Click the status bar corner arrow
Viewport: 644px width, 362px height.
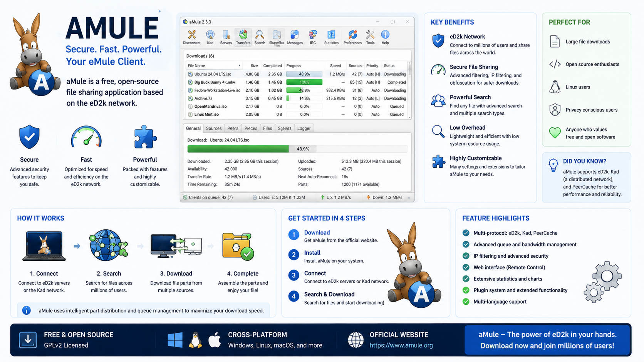click(x=409, y=198)
